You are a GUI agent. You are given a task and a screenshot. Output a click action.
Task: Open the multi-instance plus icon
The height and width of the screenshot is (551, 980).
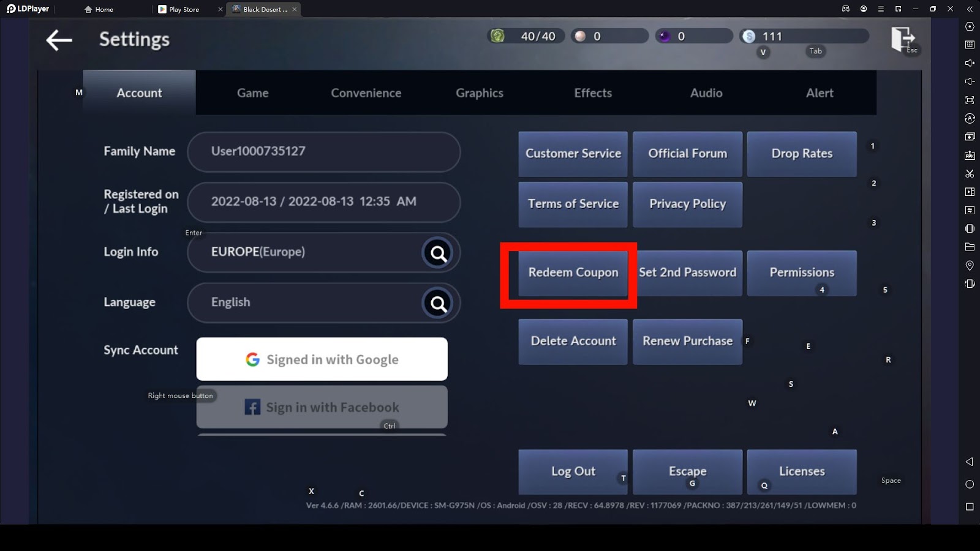tap(970, 137)
